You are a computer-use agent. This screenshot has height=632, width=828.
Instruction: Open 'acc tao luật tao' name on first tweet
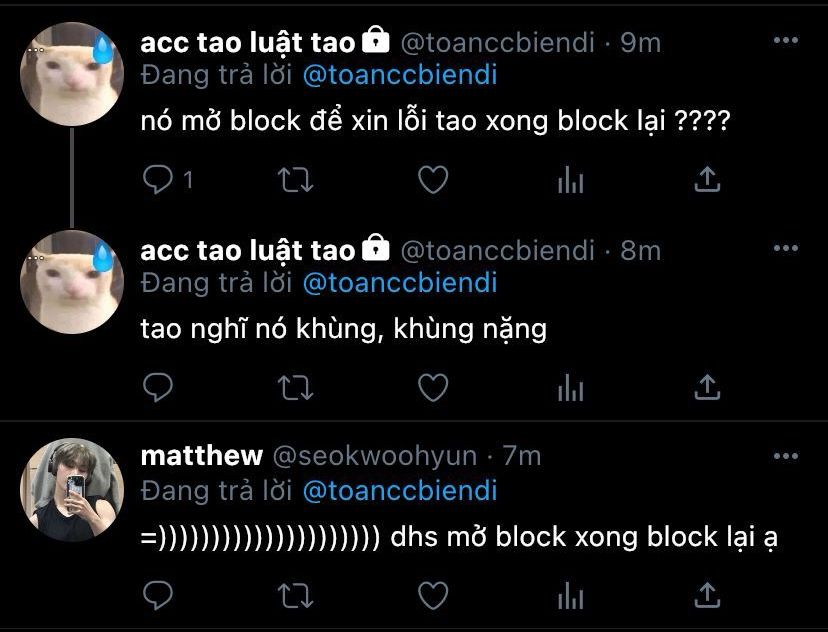coord(248,42)
